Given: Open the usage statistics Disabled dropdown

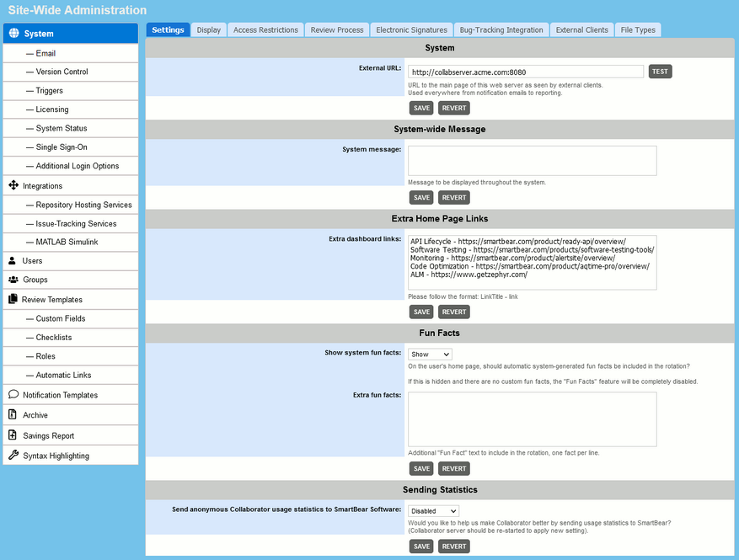Looking at the screenshot, I should (433, 511).
